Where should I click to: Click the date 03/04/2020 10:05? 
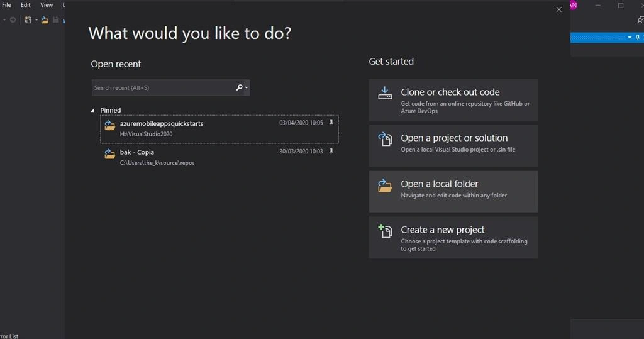click(301, 123)
